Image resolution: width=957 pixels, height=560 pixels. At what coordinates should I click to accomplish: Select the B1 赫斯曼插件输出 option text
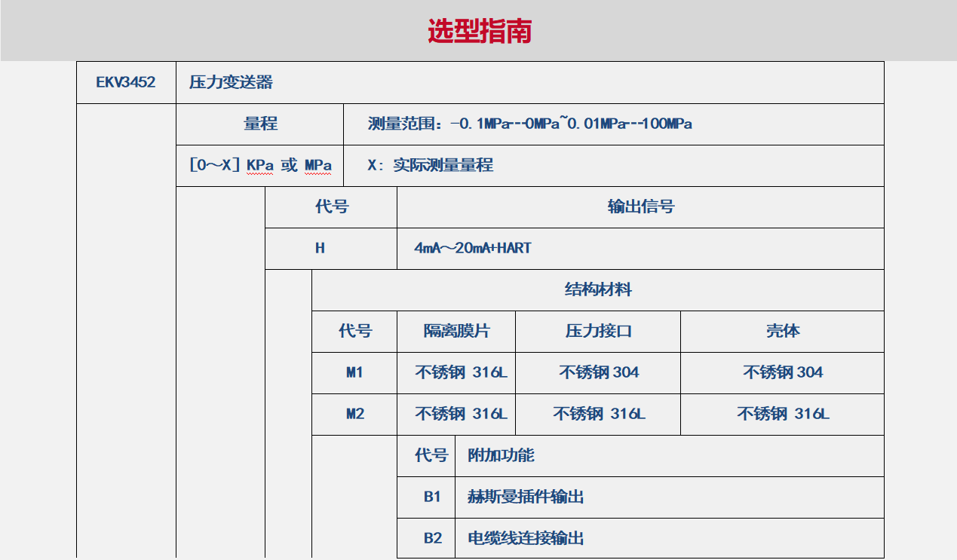coord(526,497)
